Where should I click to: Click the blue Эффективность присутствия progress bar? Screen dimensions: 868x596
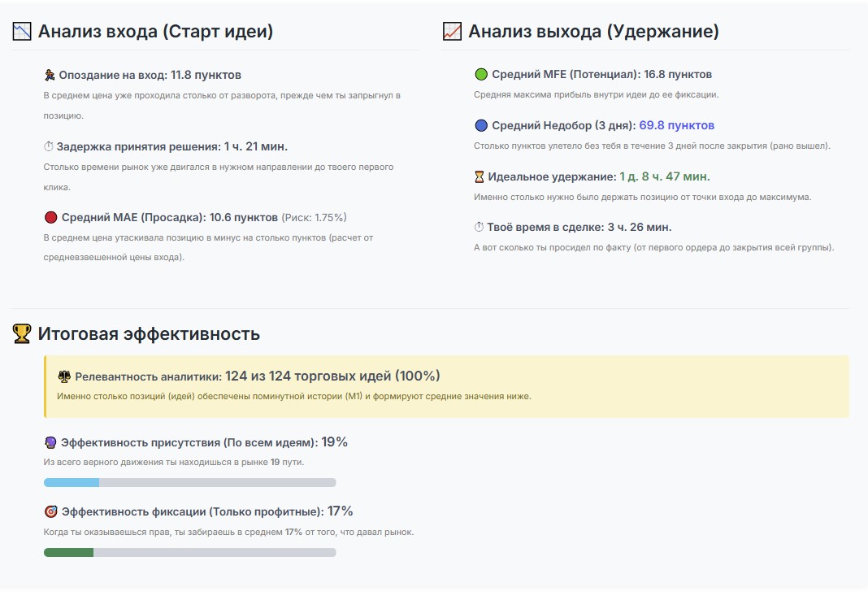coord(190,482)
